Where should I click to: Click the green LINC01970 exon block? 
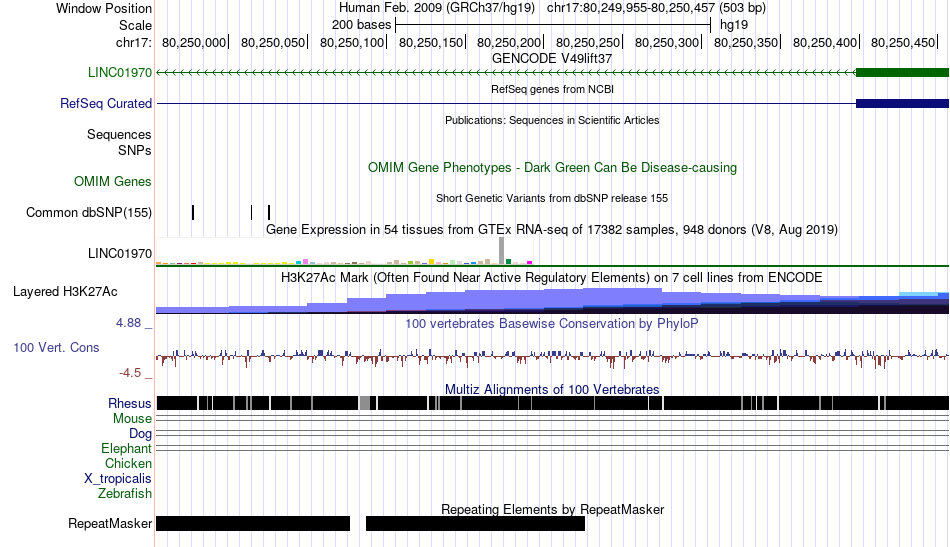(902, 73)
